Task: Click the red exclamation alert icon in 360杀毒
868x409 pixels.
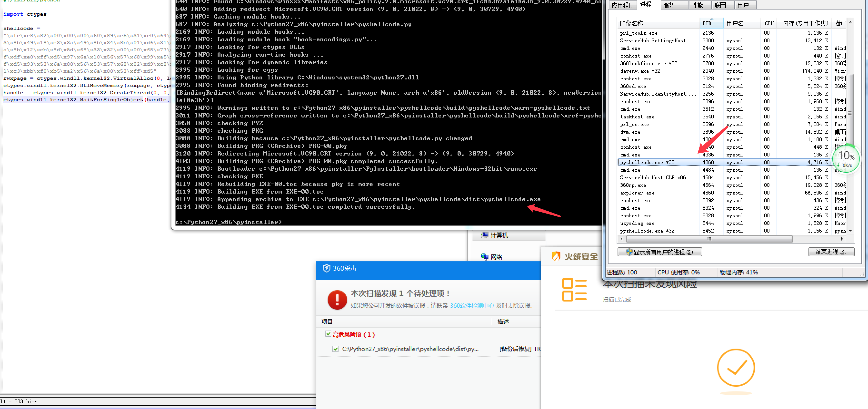Action: tap(337, 300)
